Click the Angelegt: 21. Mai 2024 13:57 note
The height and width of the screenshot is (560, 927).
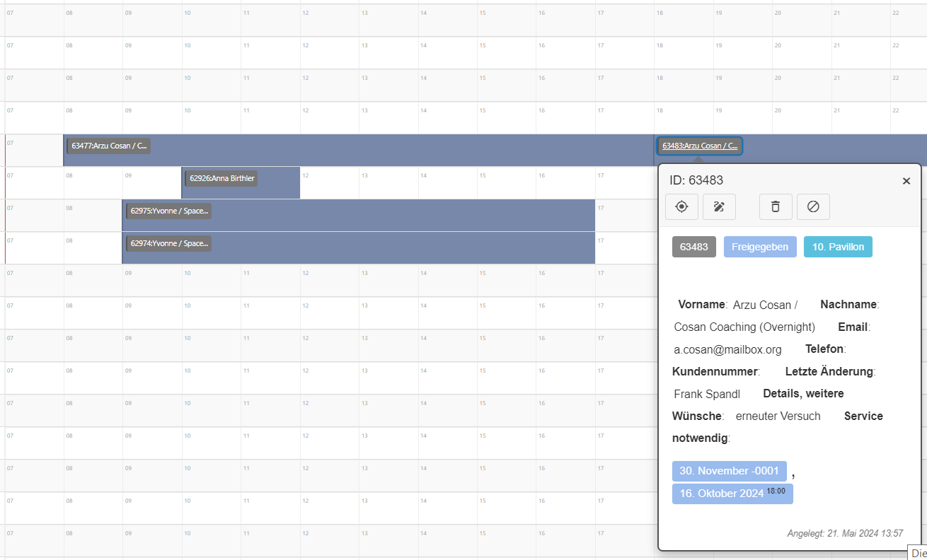pos(845,534)
